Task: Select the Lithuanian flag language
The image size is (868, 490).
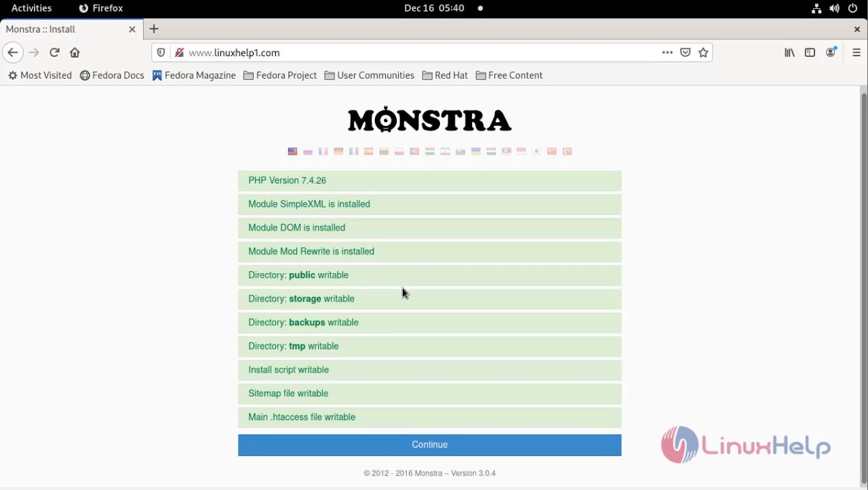Action: point(384,151)
